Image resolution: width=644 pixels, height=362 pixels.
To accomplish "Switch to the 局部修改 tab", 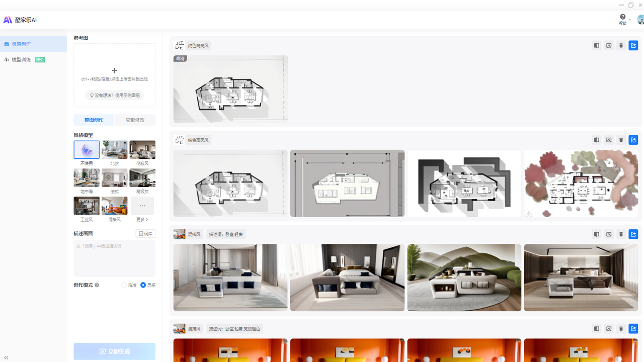I will [135, 120].
